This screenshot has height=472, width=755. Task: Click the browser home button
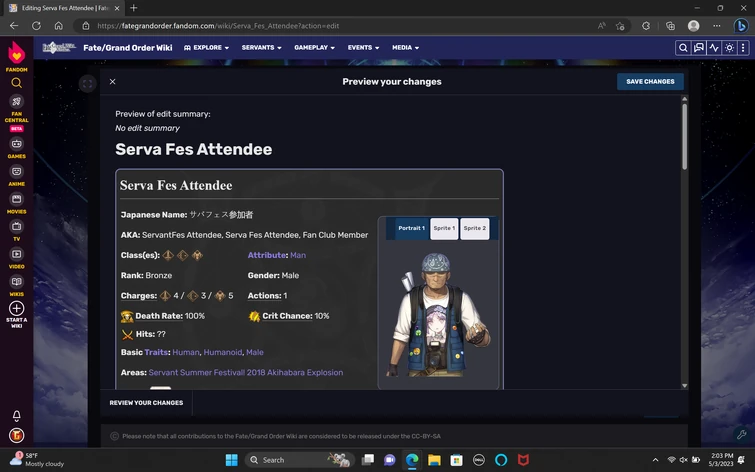coord(58,26)
